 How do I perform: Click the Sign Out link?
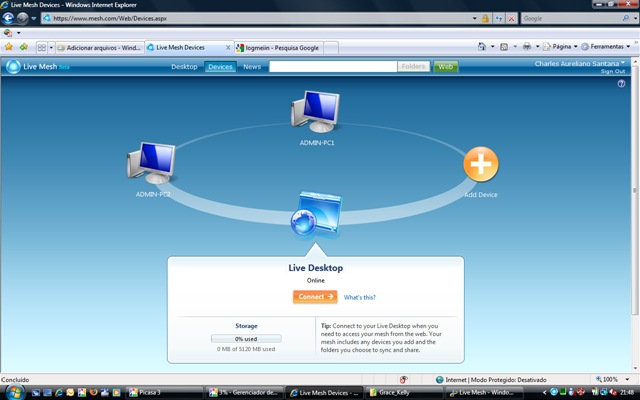coord(613,72)
